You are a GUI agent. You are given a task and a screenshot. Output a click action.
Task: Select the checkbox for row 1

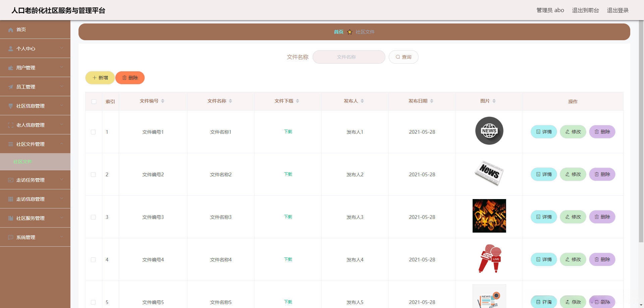[93, 132]
